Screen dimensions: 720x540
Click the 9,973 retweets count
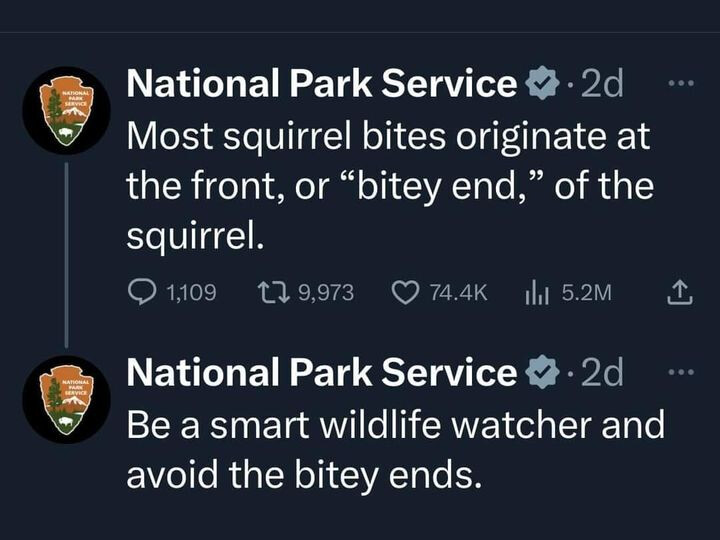click(326, 292)
